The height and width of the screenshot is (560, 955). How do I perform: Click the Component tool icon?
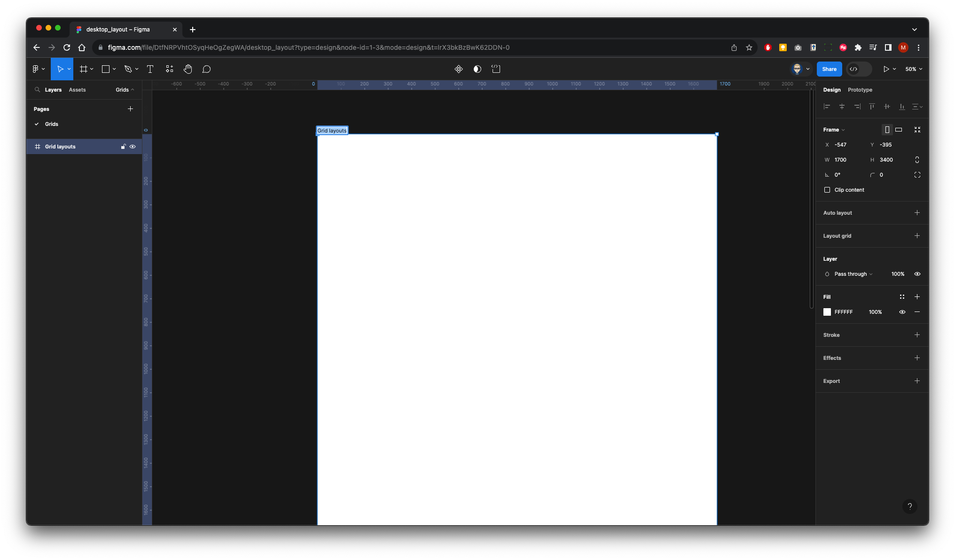169,69
